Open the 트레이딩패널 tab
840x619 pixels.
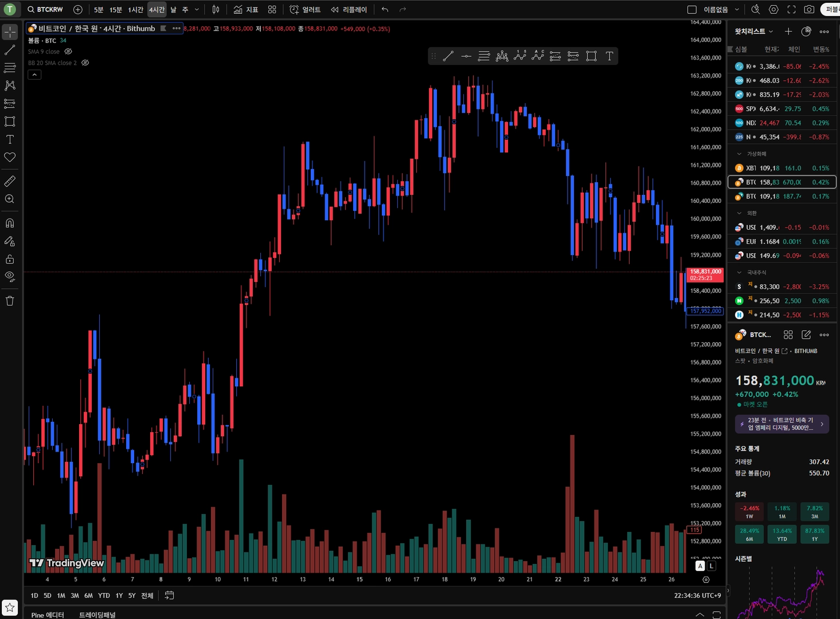[97, 615]
